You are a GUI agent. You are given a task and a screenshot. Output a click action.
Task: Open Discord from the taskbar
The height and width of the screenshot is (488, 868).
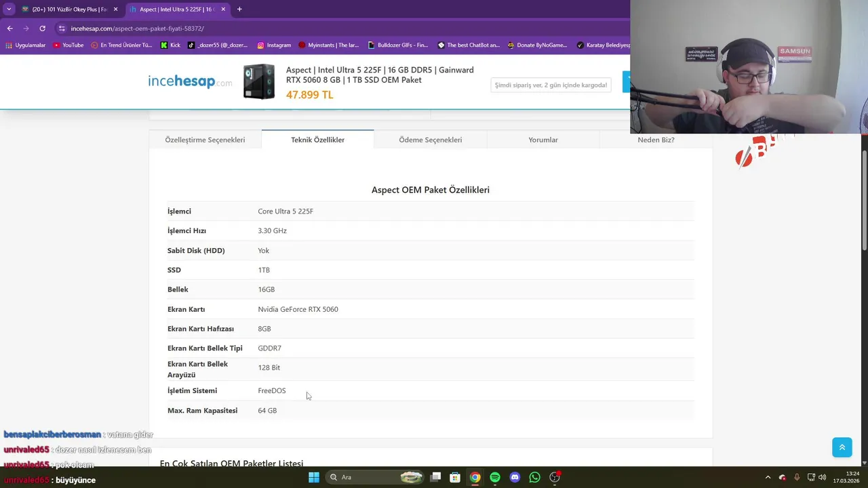[515, 477]
